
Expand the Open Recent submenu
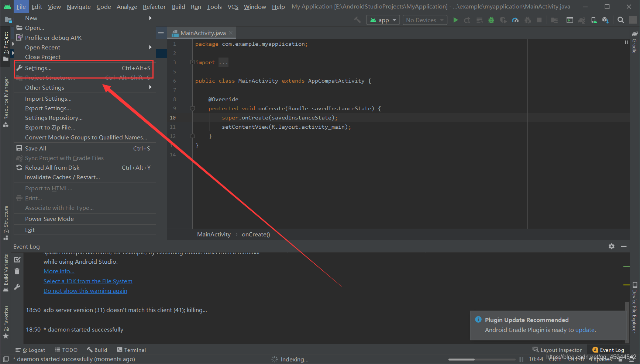42,47
